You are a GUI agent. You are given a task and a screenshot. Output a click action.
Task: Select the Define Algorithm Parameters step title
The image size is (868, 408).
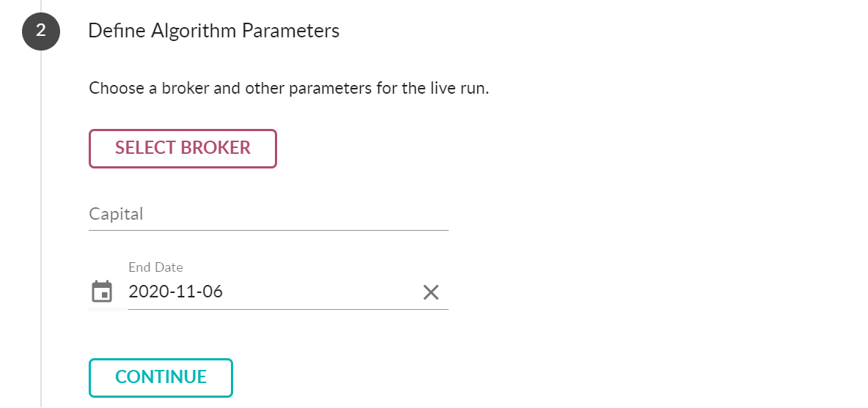(213, 31)
